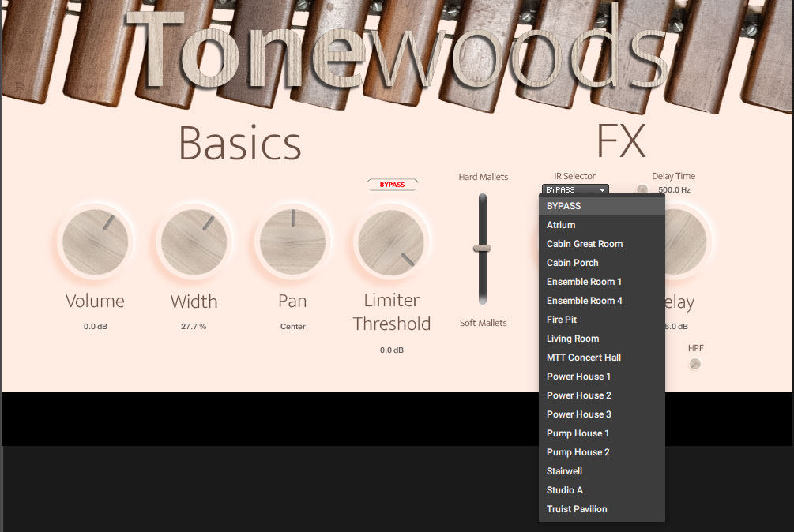
Task: Select Atrium from the IR list
Action: click(x=561, y=225)
